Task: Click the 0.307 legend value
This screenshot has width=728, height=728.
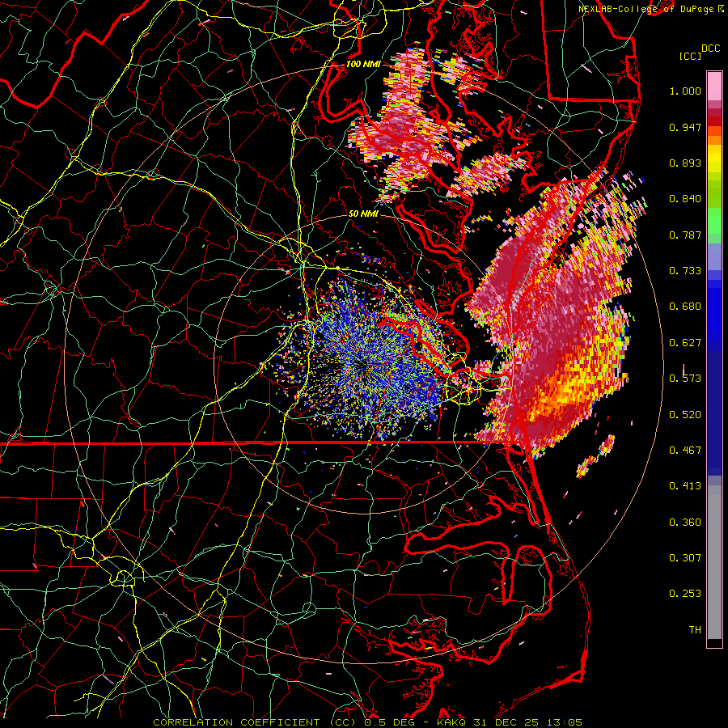Action: 685,558
